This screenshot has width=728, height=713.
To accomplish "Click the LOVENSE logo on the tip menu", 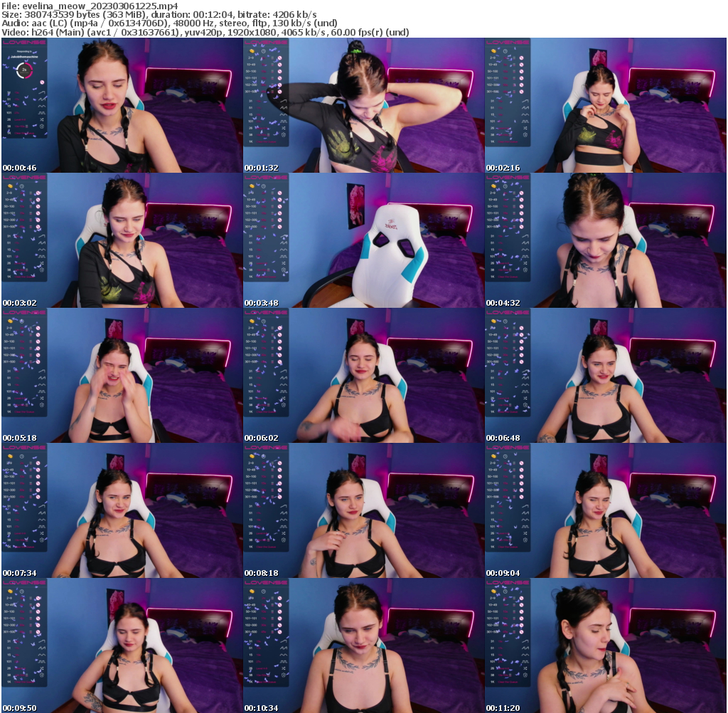I will tap(24, 42).
